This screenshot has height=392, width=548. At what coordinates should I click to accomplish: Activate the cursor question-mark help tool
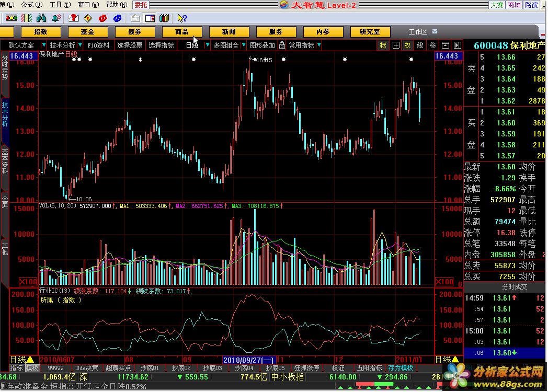182,18
